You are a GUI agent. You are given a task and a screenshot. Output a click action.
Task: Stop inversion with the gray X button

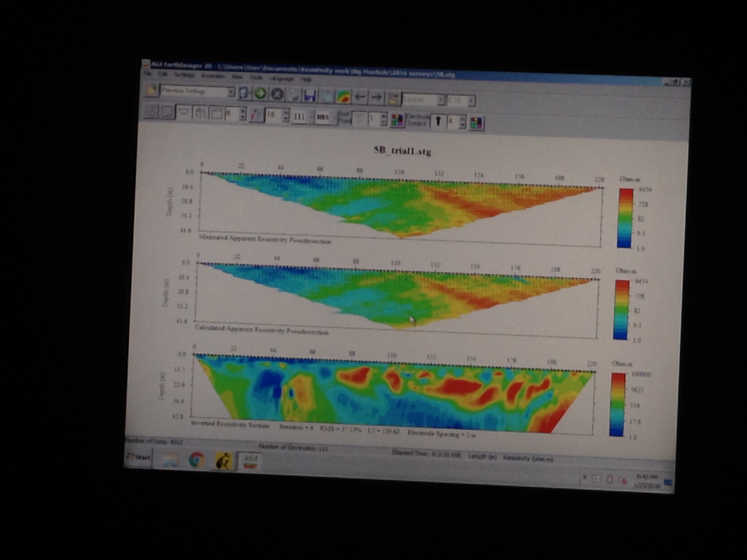click(277, 94)
